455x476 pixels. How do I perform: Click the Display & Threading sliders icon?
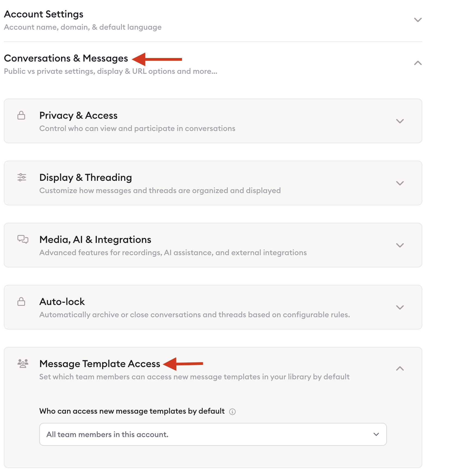(x=22, y=177)
